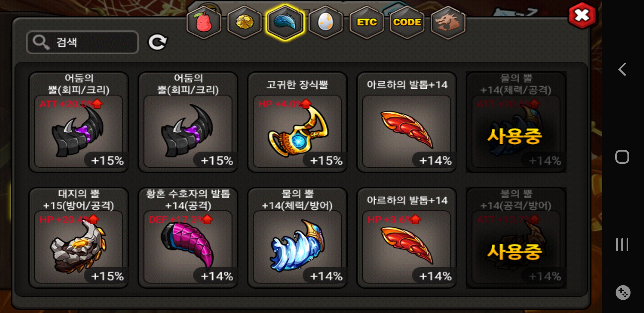Image resolution: width=644 pixels, height=313 pixels.
Task: Select the dragon head tab
Action: (x=448, y=22)
